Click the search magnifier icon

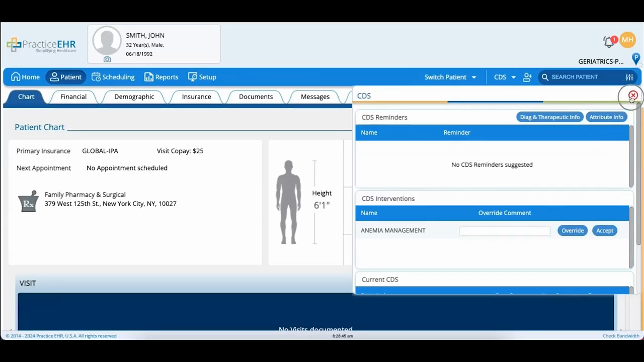[x=545, y=77]
